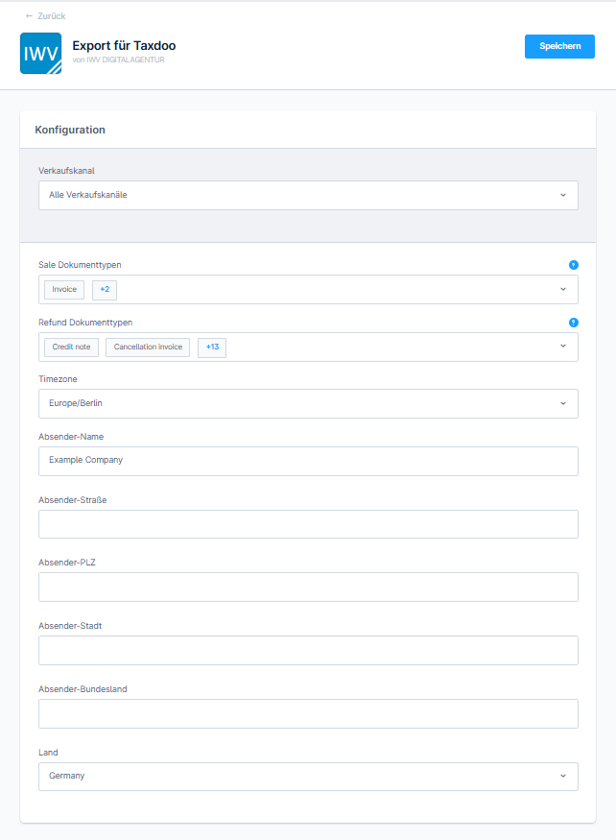
Task: Expand the Sale Dokumenttypen chevron
Action: (x=563, y=289)
